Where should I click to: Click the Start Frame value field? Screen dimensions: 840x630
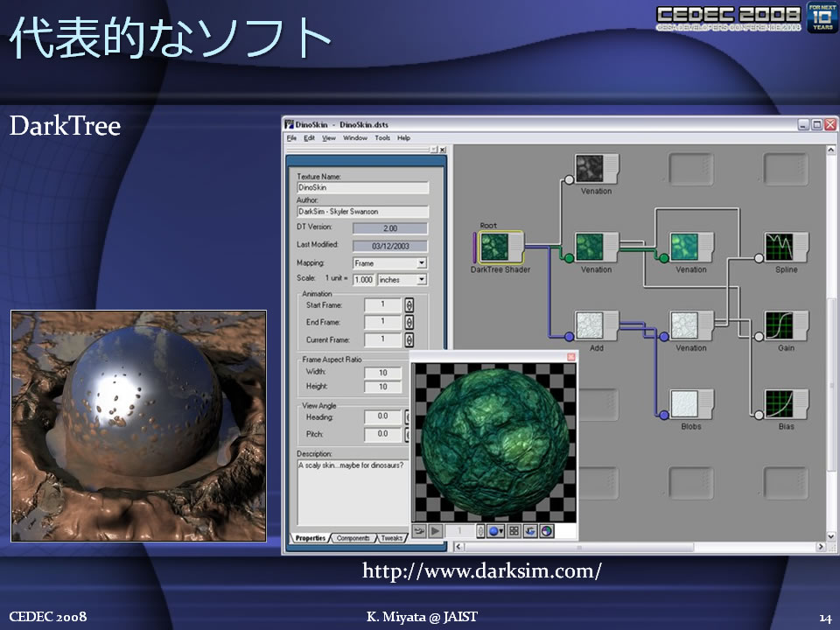[382, 305]
